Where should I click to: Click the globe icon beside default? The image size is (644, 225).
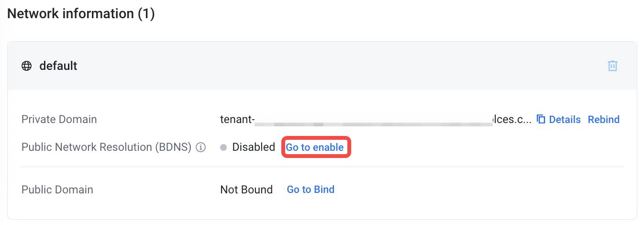point(27,66)
